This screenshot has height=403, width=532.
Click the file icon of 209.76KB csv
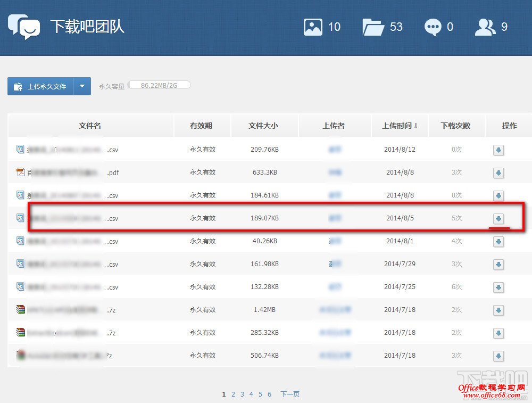click(x=20, y=149)
